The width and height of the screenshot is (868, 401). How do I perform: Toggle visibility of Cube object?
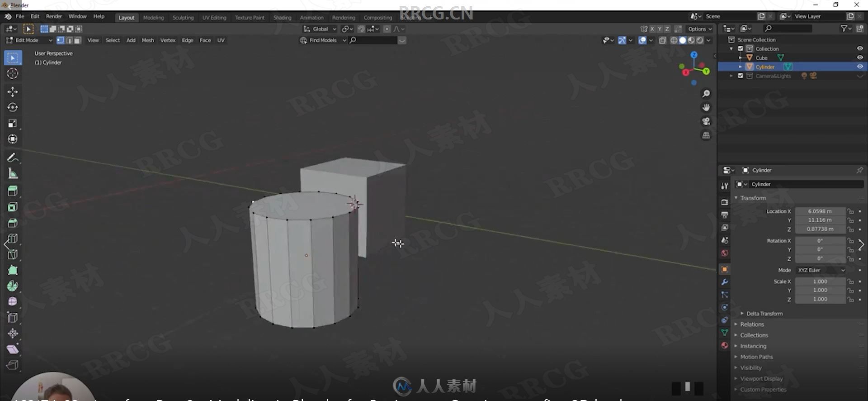tap(860, 57)
